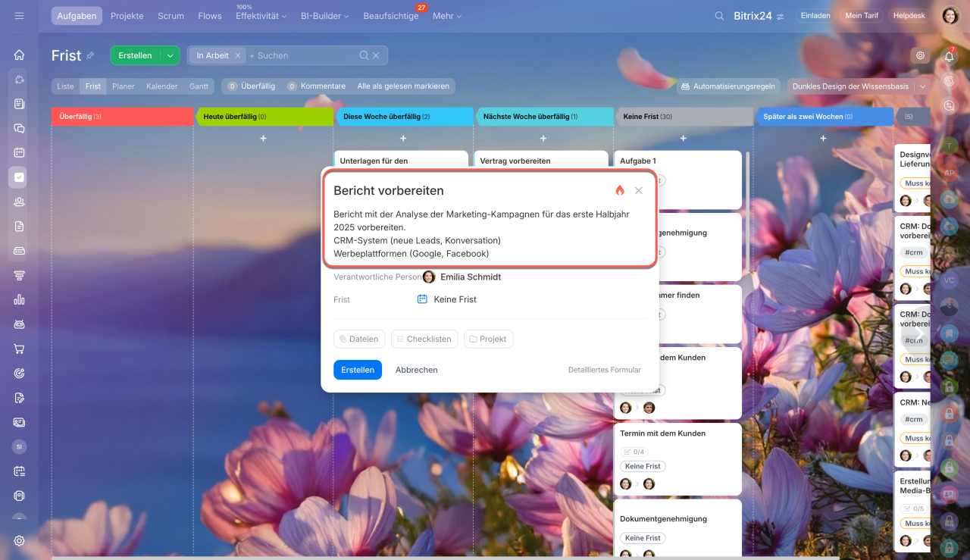Open the employees people icon in sidebar
970x560 pixels.
19,202
